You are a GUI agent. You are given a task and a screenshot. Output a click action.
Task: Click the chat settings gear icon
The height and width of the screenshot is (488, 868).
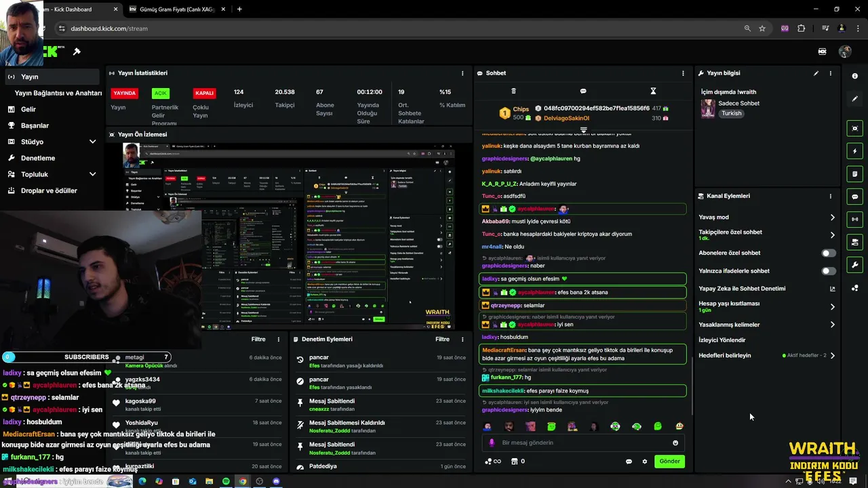click(x=645, y=462)
